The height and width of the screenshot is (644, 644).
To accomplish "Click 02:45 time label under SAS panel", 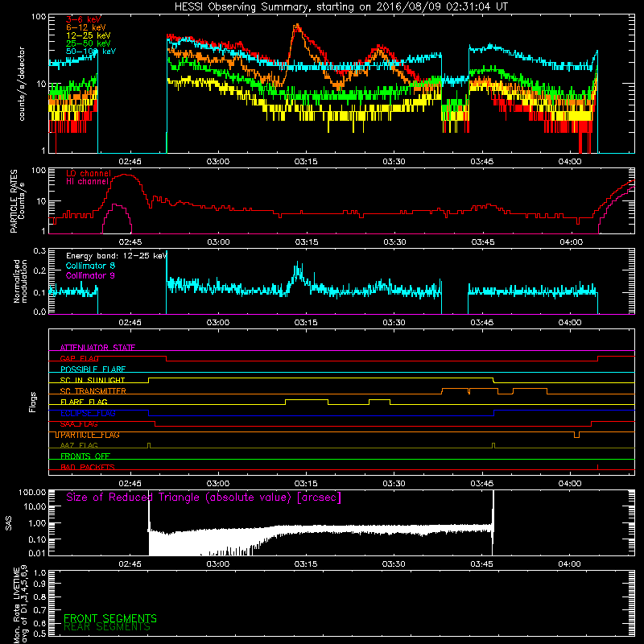I will [130, 564].
